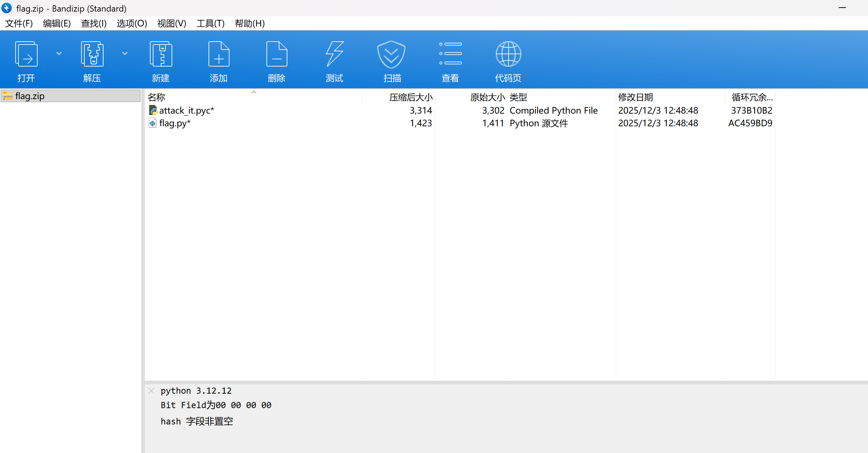
Task: Click the Extract (解压) toolbar icon
Action: pyautogui.click(x=92, y=54)
